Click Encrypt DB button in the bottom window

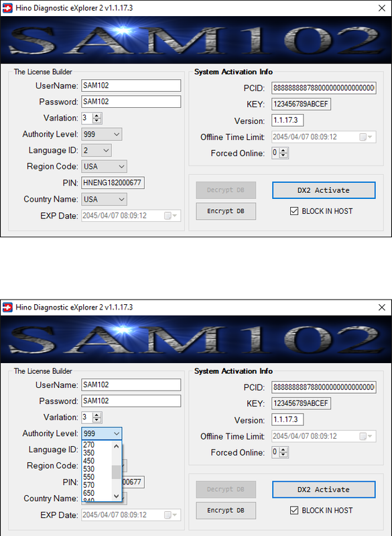click(226, 511)
